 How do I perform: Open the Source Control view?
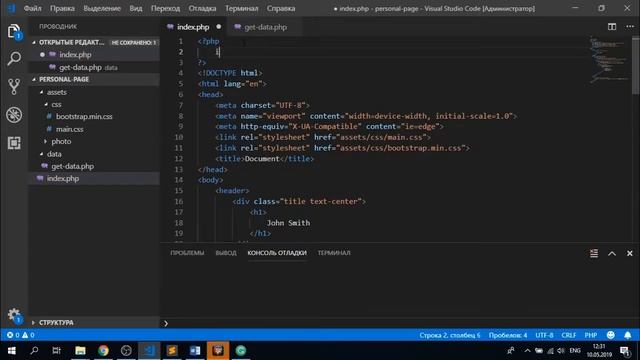pyautogui.click(x=14, y=87)
